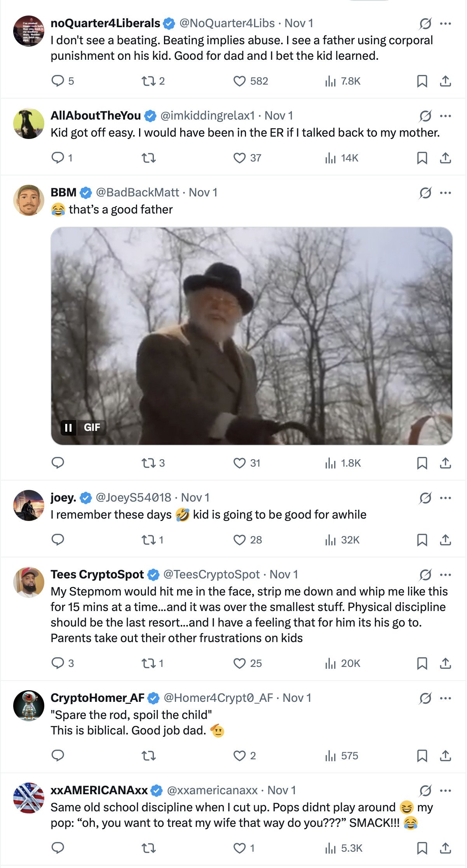Like the AllAboutTheYou tweet
Viewport: 467px width, 868px height.
click(x=239, y=158)
